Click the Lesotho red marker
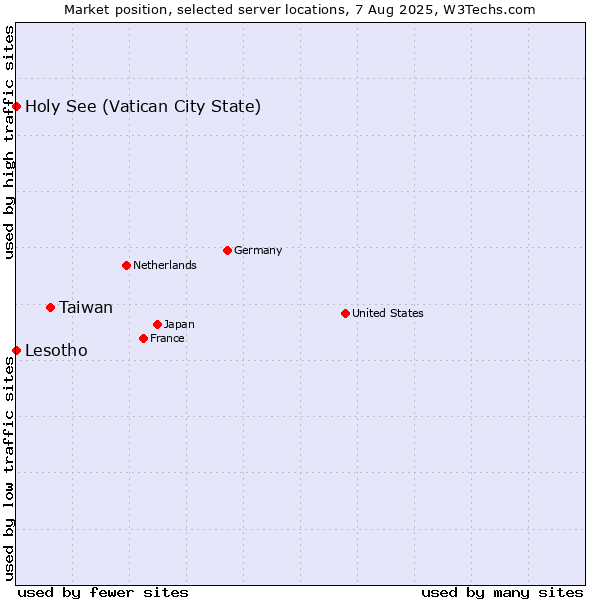Screen dimensions: 600x600 (x=16, y=351)
